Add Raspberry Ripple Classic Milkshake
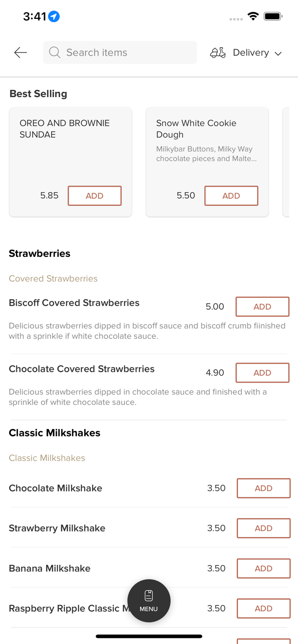This screenshot has width=298, height=644. (x=263, y=608)
